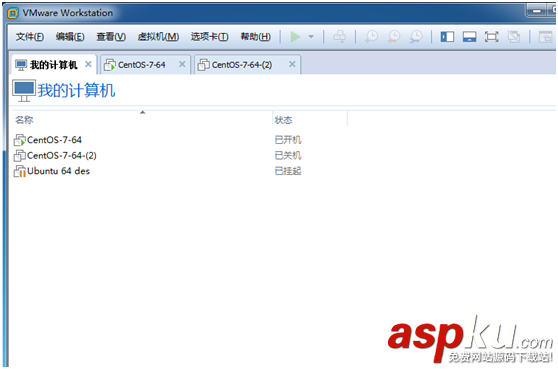
Task: Click the 已挂起 status cell
Action: pos(288,171)
